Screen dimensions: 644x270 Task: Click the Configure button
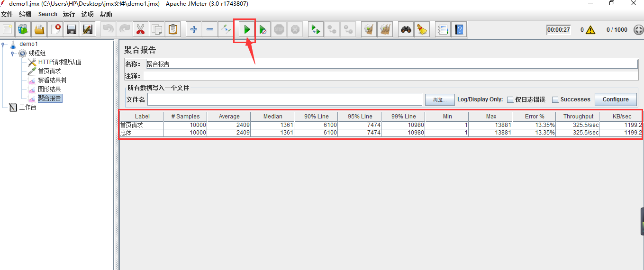click(616, 99)
